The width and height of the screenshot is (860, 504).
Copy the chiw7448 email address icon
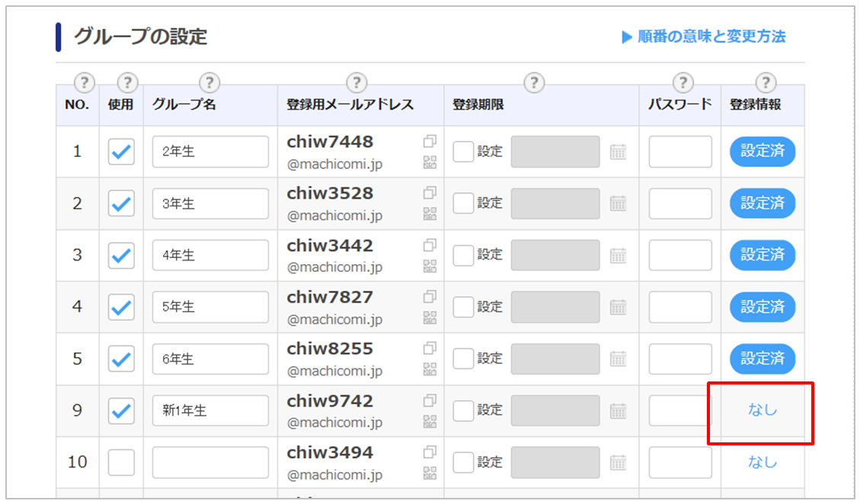coord(430,142)
